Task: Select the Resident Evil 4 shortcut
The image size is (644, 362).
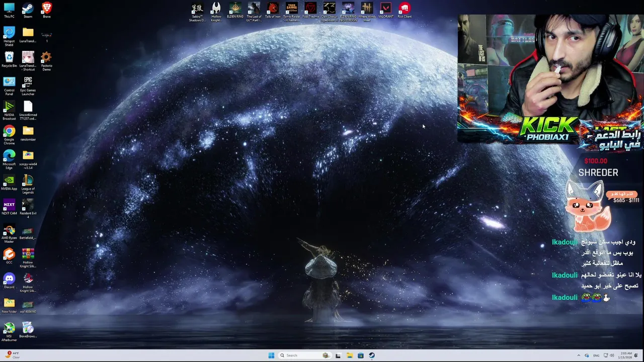Action: [28, 209]
